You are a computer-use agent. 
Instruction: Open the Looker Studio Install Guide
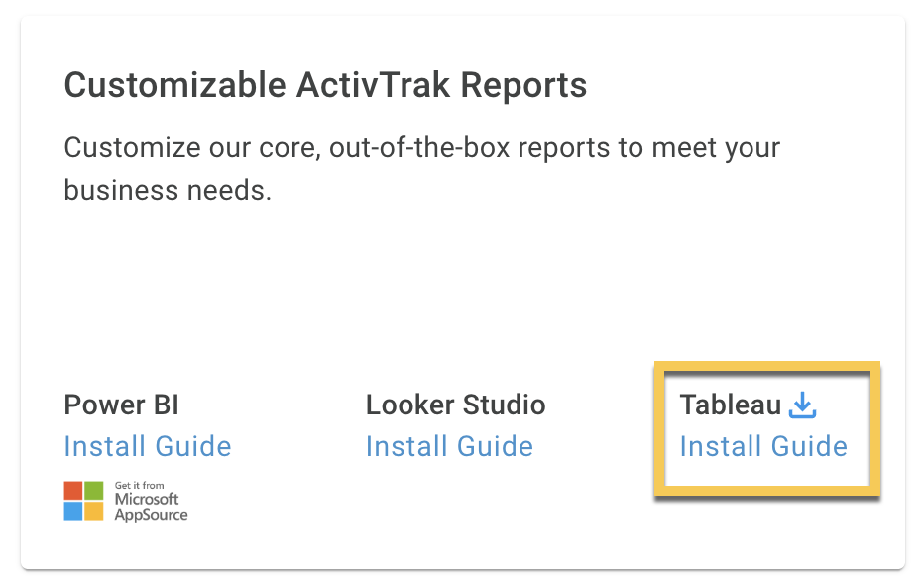[x=449, y=446]
